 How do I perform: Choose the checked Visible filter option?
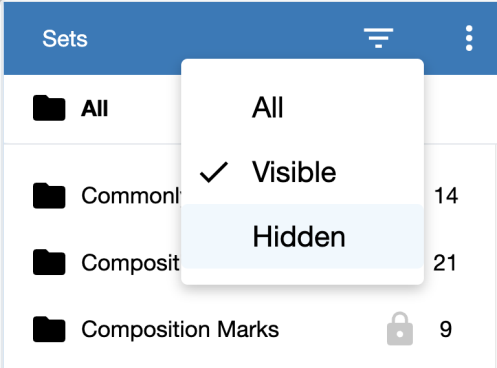coord(302,172)
